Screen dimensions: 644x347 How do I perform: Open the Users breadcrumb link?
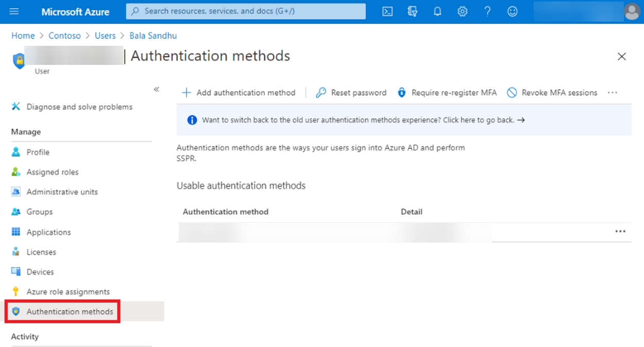[105, 36]
